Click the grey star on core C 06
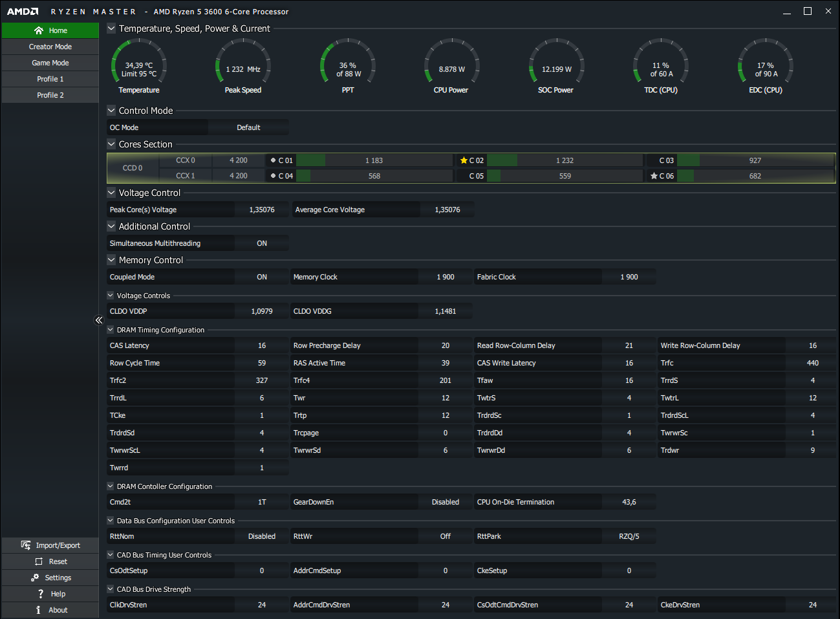 (654, 176)
